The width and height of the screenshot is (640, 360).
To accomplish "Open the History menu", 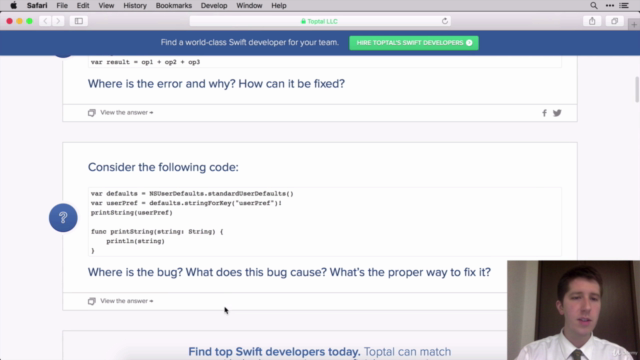I will pyautogui.click(x=135, y=6).
